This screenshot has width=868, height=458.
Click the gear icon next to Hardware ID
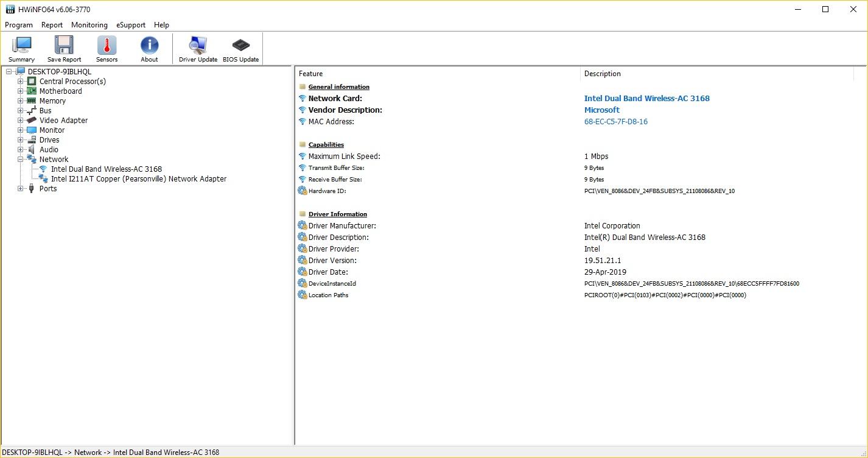tap(303, 191)
